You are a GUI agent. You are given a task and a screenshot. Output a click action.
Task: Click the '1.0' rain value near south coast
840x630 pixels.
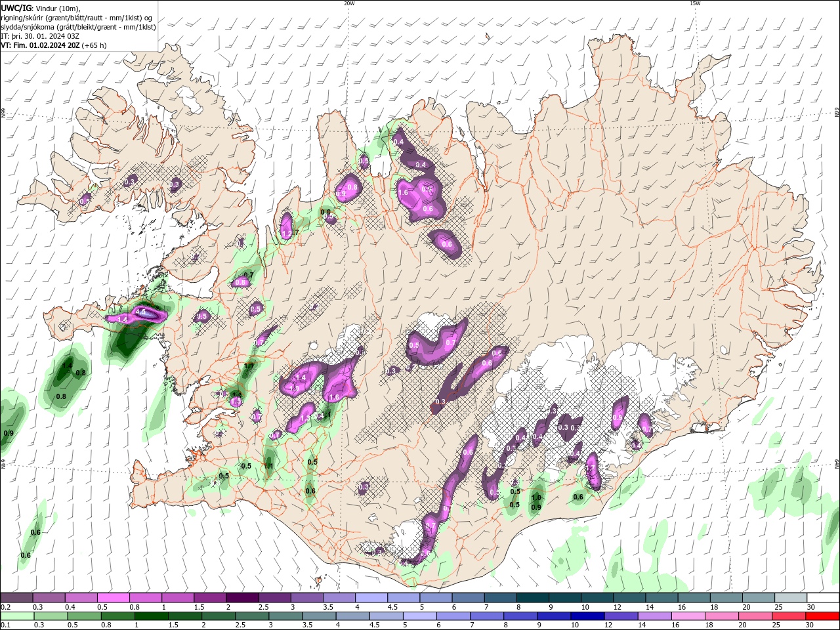536,498
